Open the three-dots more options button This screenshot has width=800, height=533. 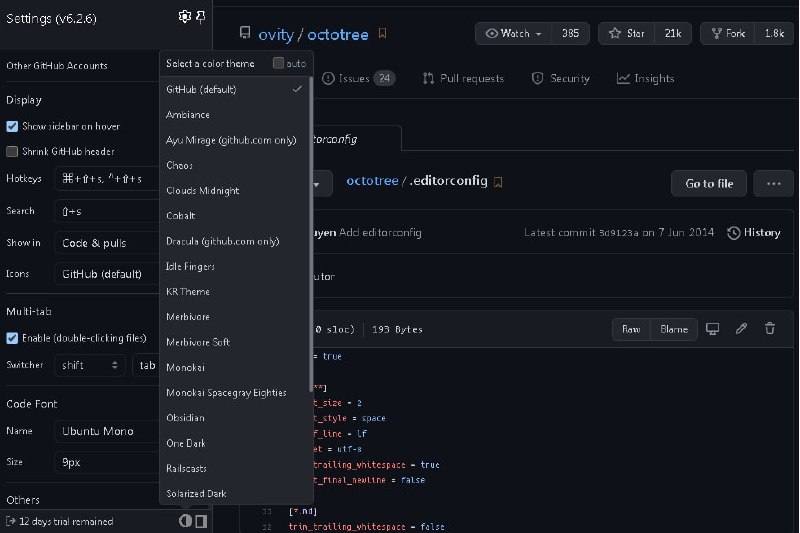coord(773,184)
